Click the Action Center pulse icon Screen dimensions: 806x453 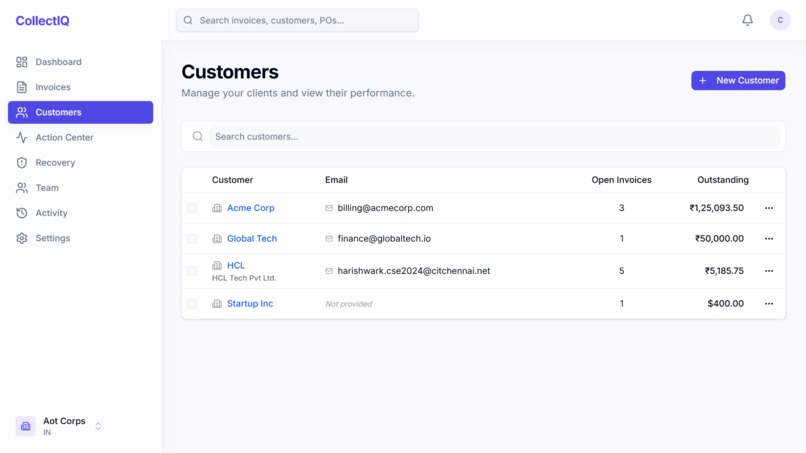[22, 137]
